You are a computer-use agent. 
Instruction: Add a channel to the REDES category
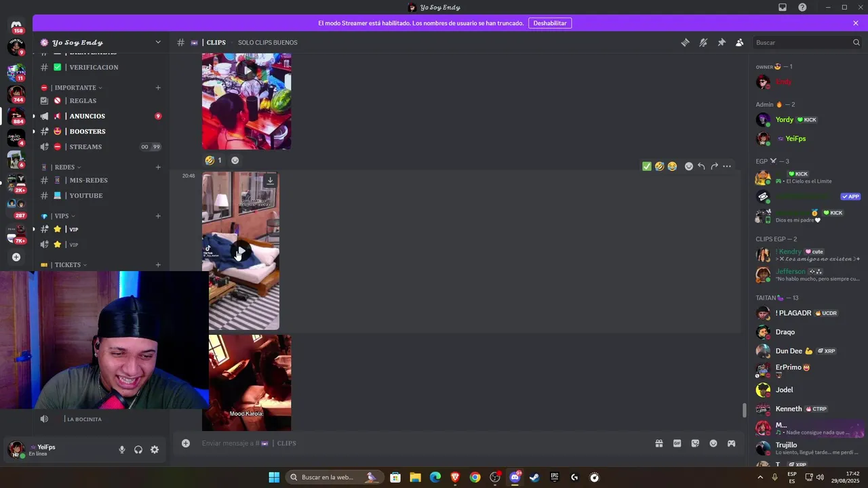click(x=158, y=167)
